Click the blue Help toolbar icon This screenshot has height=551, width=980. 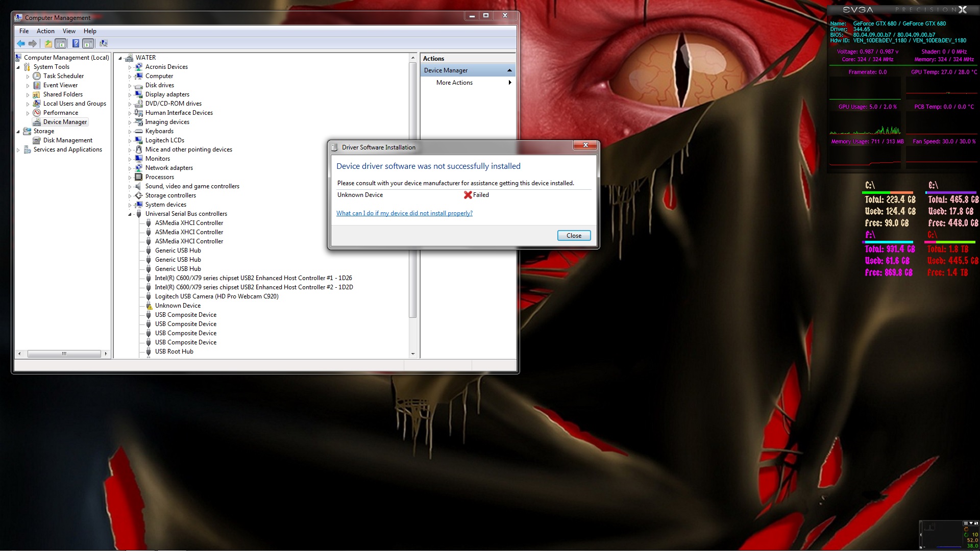pyautogui.click(x=76, y=44)
